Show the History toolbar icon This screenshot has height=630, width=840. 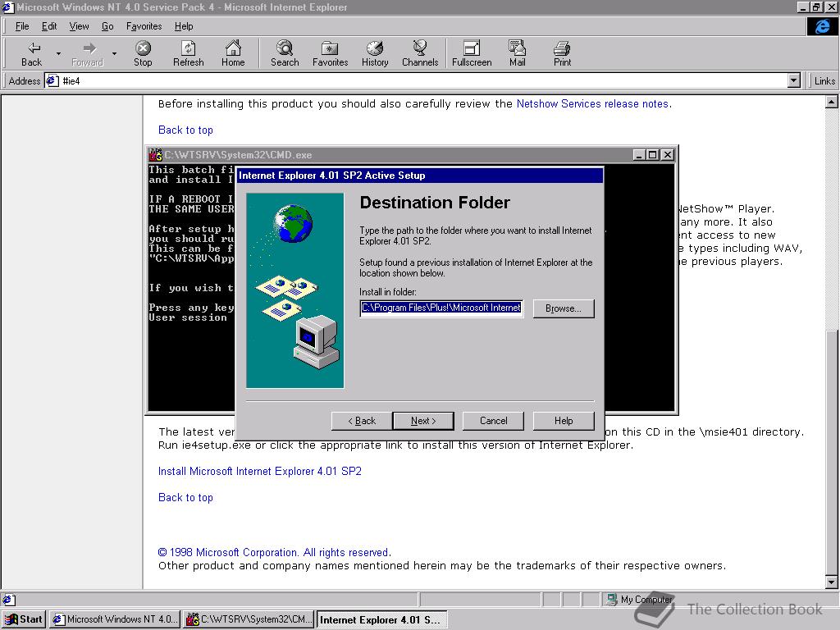(375, 53)
